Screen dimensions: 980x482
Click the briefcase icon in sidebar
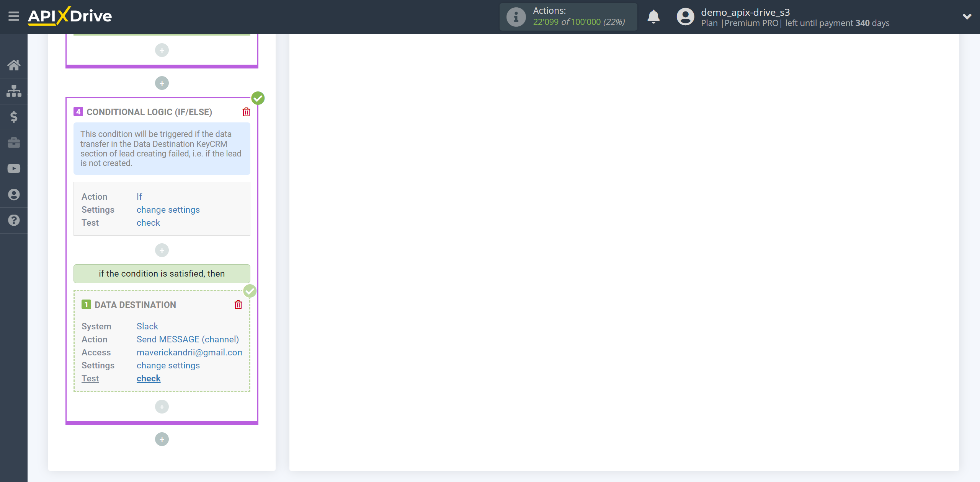pos(14,142)
